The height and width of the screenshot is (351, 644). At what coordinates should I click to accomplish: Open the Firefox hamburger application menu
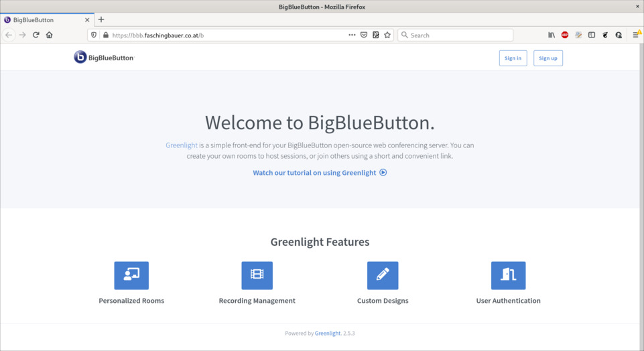tap(635, 35)
